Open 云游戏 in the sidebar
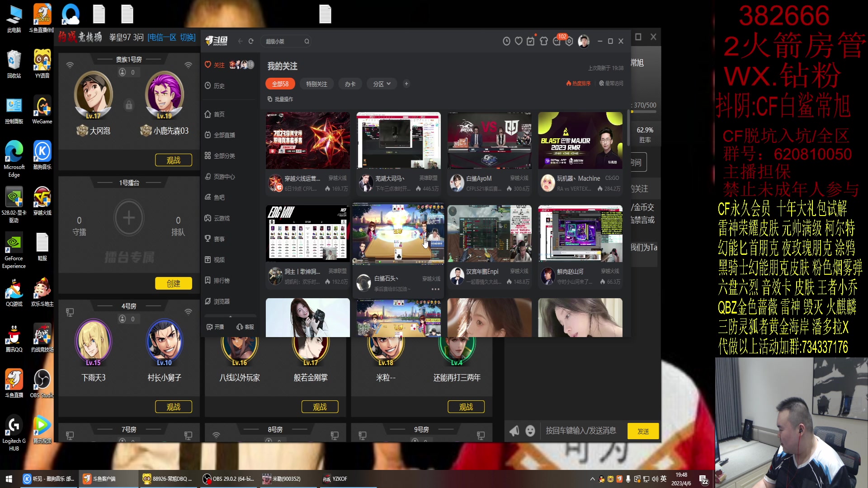This screenshot has width=868, height=488. click(x=217, y=218)
